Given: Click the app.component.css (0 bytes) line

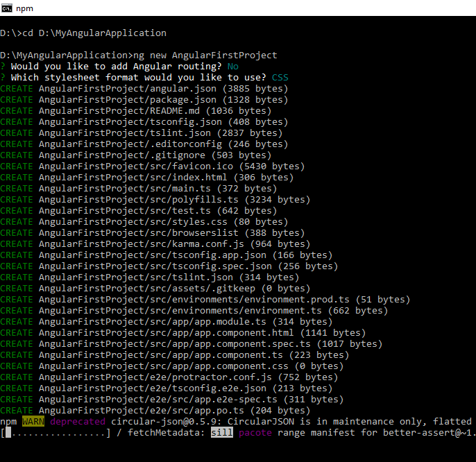Looking at the screenshot, I should coord(172,366).
